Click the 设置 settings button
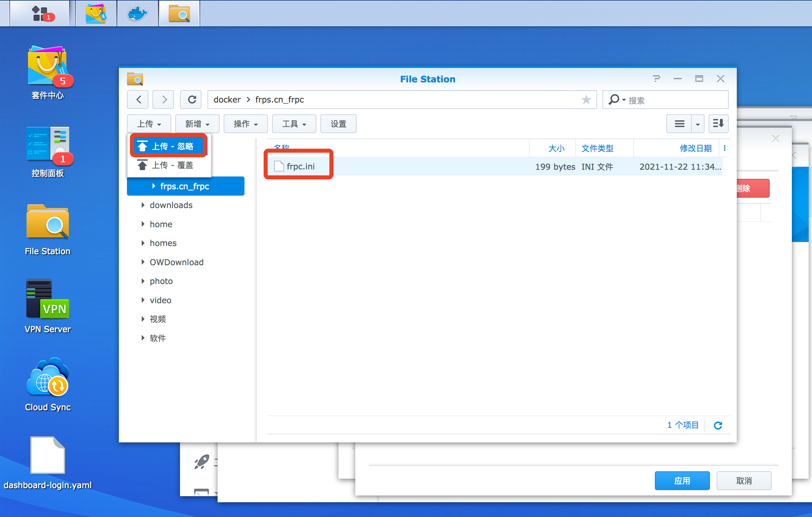This screenshot has width=812, height=517. point(338,124)
